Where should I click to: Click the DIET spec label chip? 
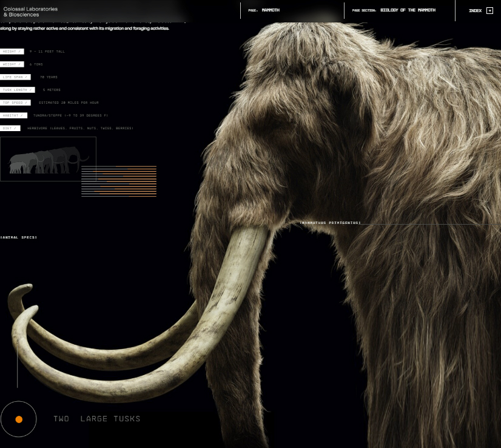pos(10,128)
